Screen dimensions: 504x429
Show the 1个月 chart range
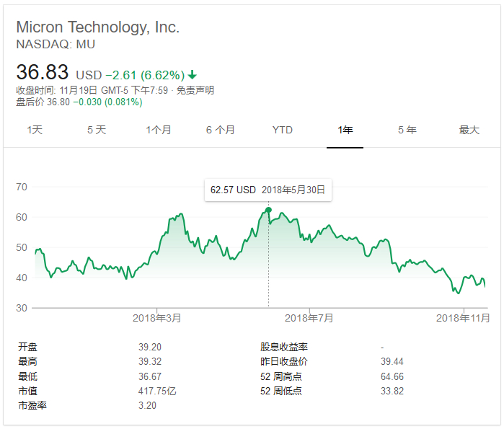click(159, 130)
